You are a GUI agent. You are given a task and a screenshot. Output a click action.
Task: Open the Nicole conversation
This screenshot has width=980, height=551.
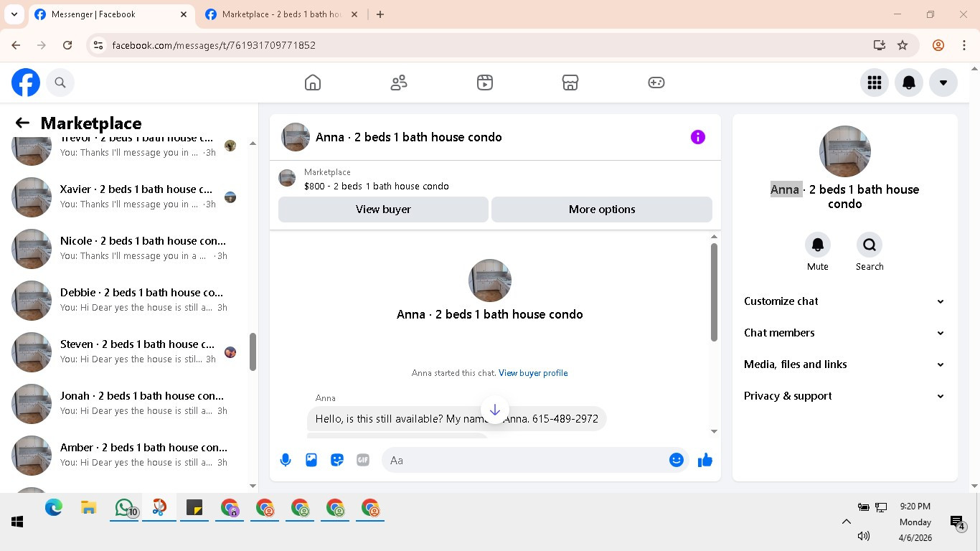[x=126, y=248]
